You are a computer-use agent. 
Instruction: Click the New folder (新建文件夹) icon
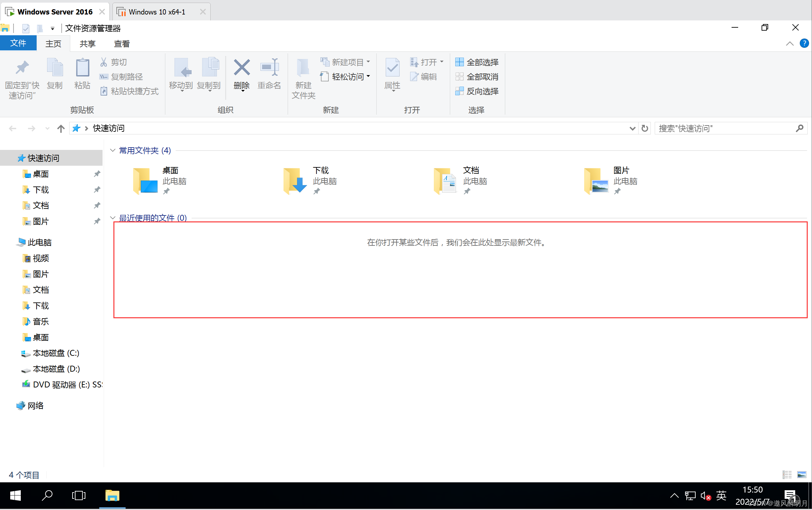(x=303, y=68)
